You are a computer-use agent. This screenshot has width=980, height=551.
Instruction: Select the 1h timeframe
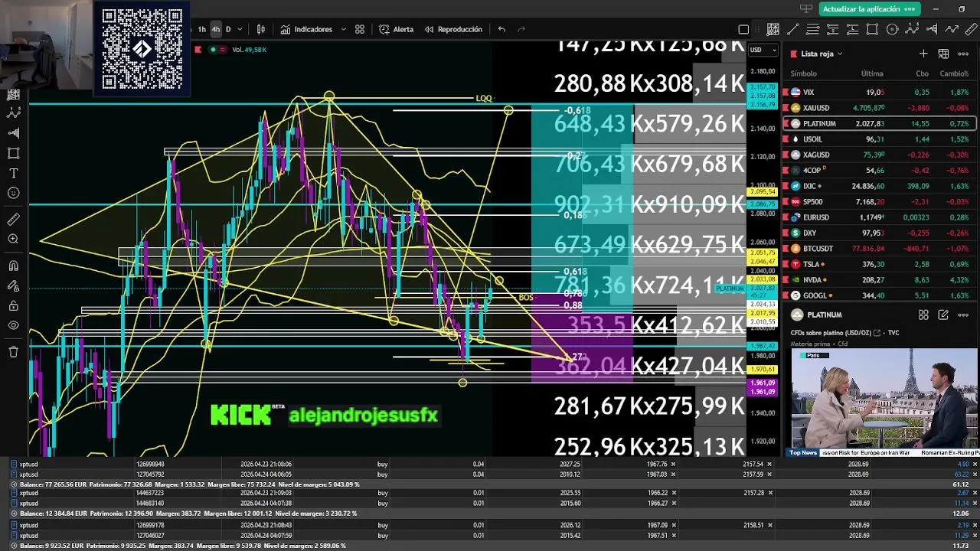click(x=201, y=29)
